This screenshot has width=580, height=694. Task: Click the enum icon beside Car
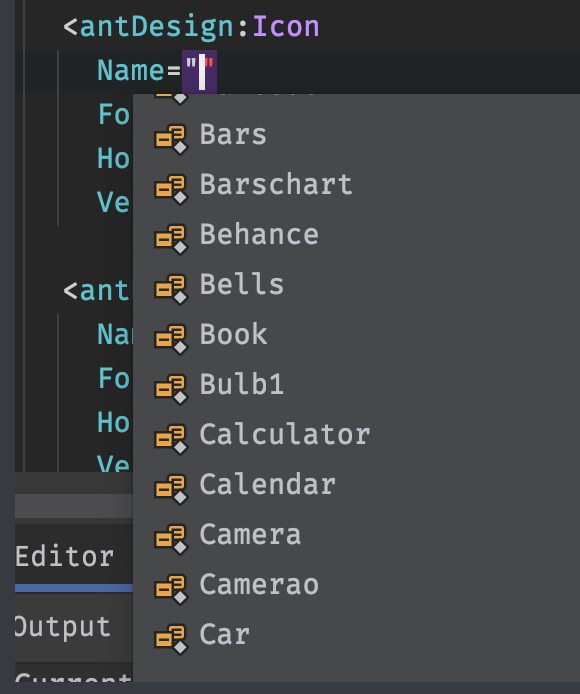coord(171,639)
